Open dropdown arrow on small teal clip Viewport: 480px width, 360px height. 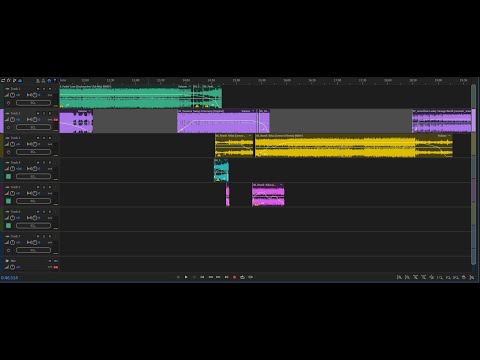coord(226,160)
